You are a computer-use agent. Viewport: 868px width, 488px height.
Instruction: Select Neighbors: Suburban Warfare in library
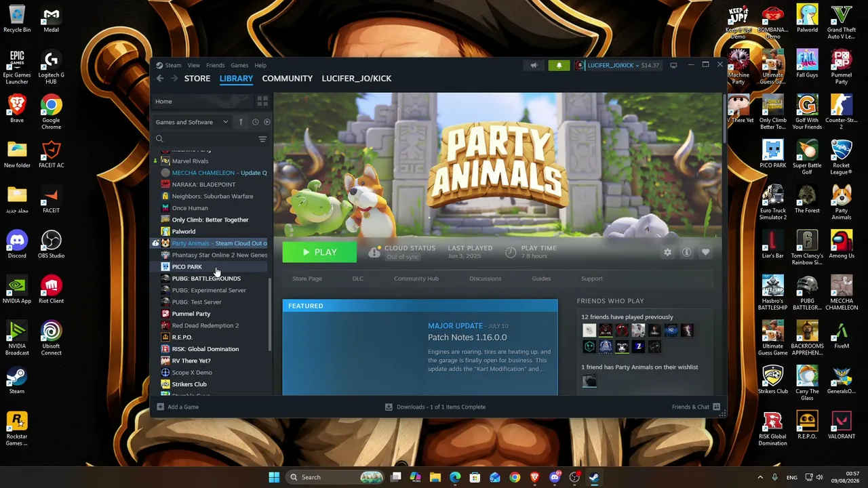pyautogui.click(x=211, y=197)
